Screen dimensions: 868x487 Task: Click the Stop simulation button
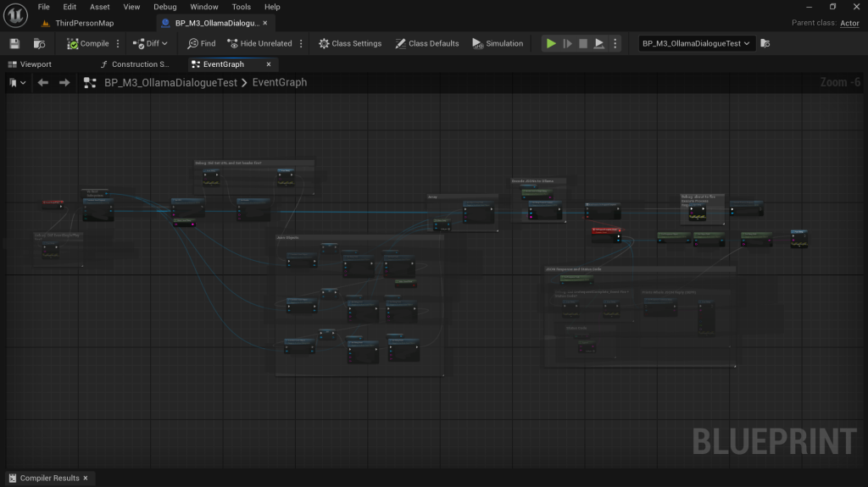[583, 43]
